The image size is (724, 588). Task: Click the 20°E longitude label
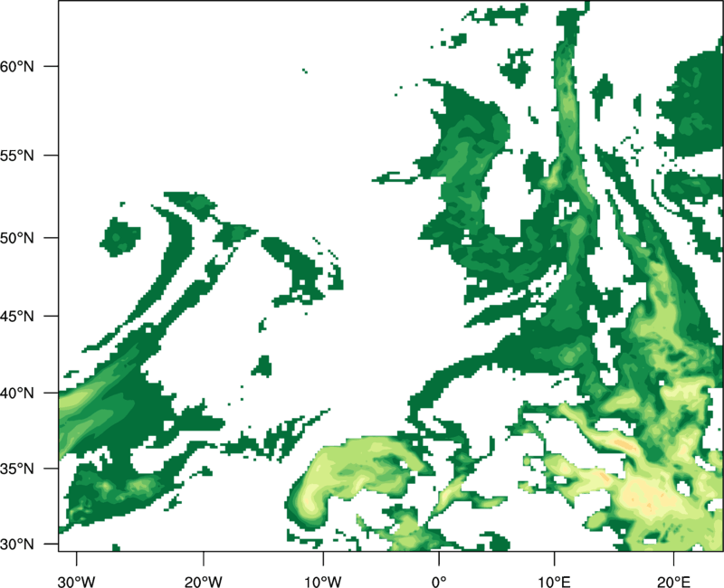tap(673, 582)
